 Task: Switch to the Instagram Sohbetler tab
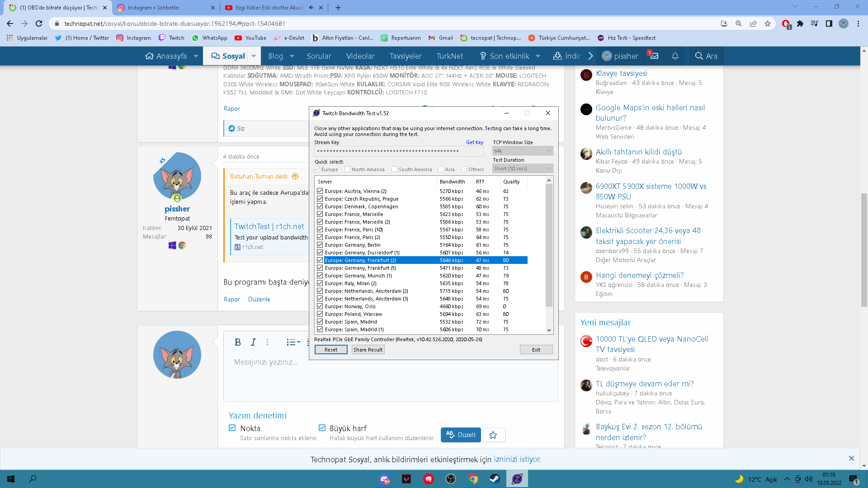(x=154, y=8)
